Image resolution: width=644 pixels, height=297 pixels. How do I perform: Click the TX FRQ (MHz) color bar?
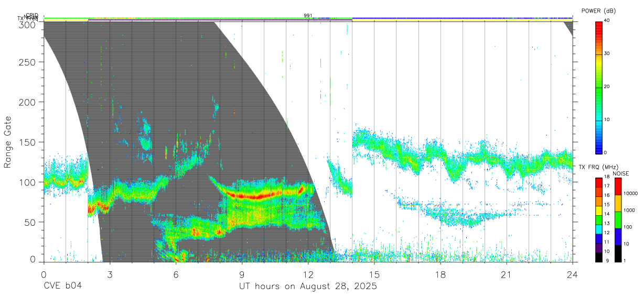coord(599,219)
